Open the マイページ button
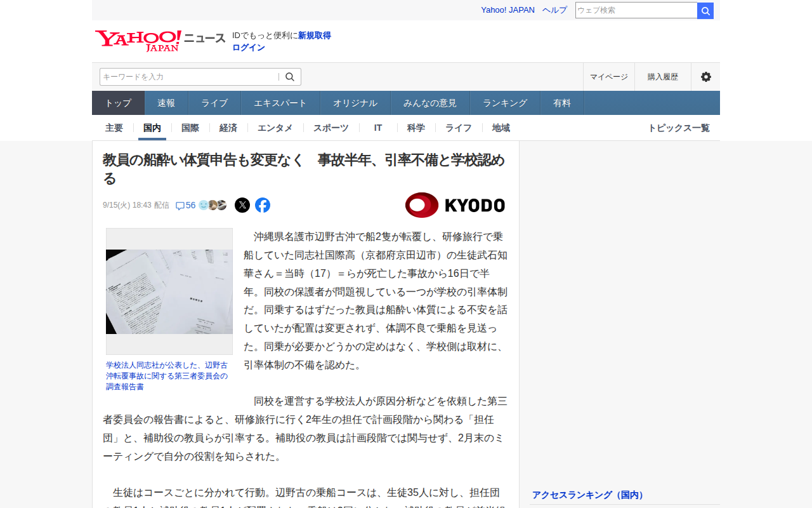812x508 pixels. tap(609, 77)
